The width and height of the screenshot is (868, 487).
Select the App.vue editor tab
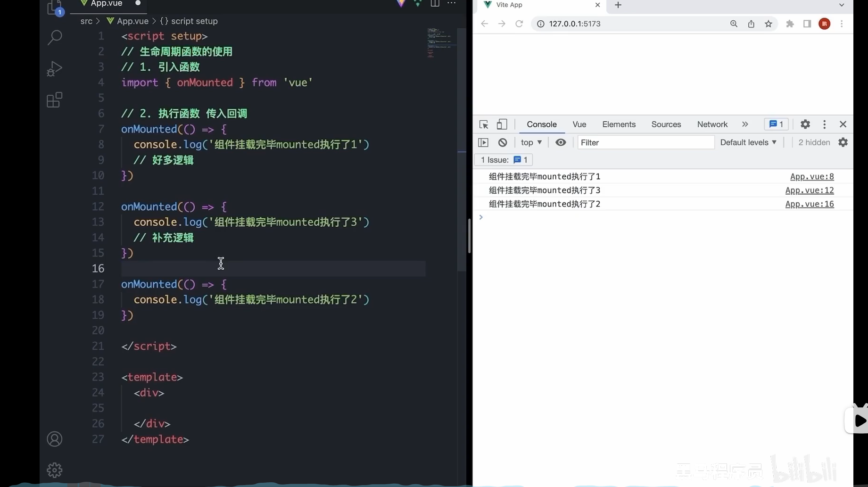(108, 4)
